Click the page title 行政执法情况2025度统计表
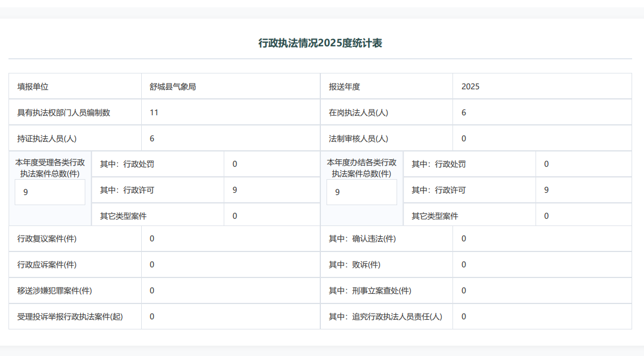The image size is (644, 356). tap(320, 44)
